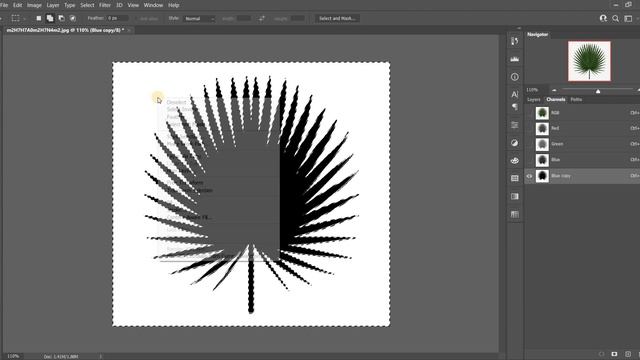
Task: Toggle visibility eye of Blue copy channel
Action: click(529, 176)
